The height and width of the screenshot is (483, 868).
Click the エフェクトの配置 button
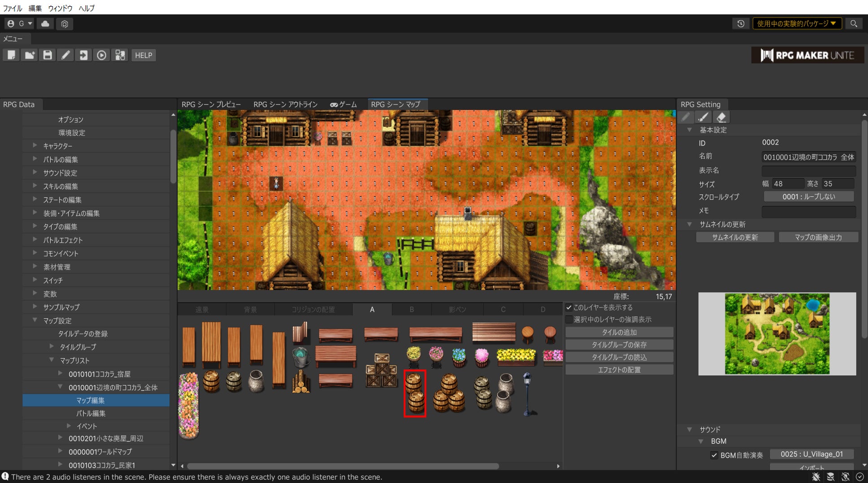point(619,370)
